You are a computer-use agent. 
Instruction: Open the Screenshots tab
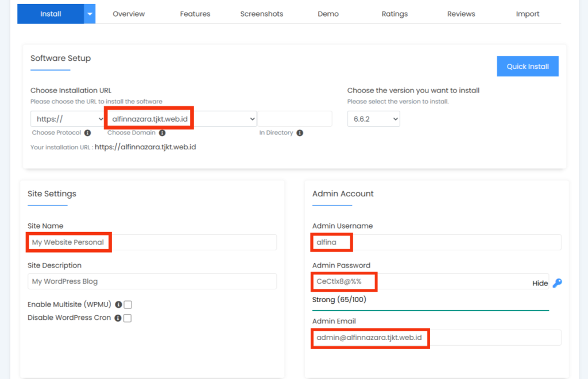261,14
